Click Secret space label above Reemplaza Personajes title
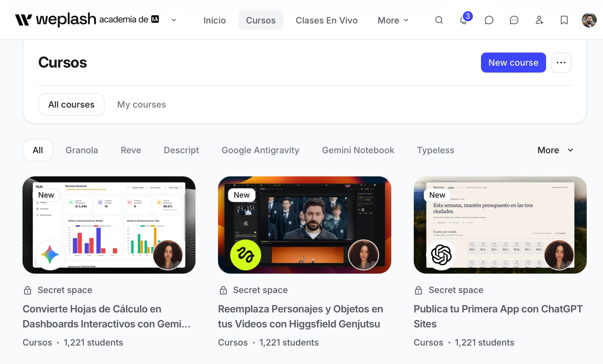603x364 pixels. (260, 290)
